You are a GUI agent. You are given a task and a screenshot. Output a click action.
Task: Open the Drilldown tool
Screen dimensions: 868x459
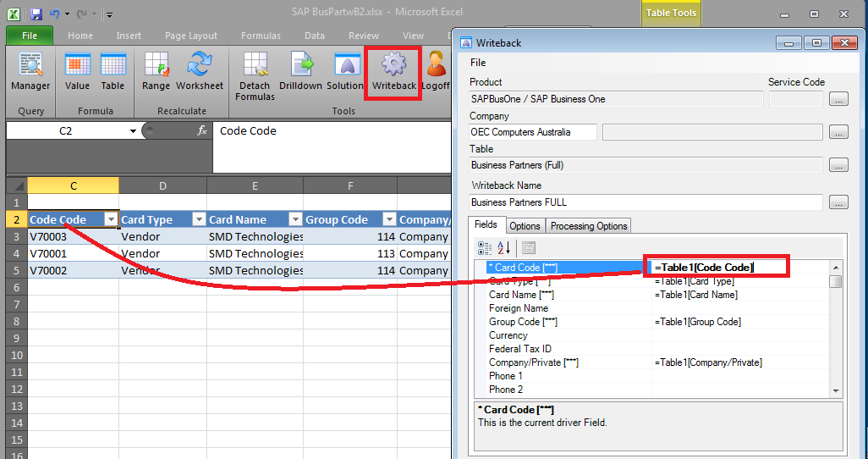[300, 72]
